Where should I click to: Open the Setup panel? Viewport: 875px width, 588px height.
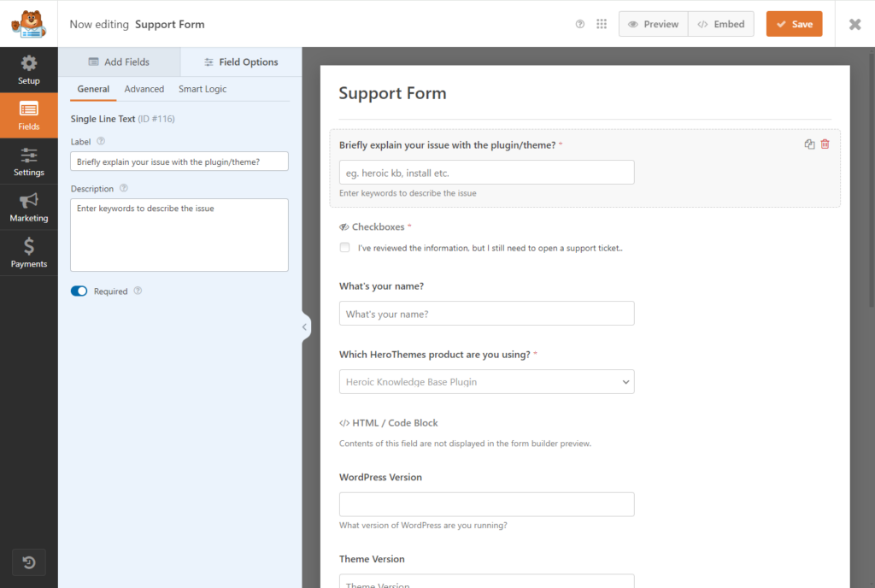[28, 70]
